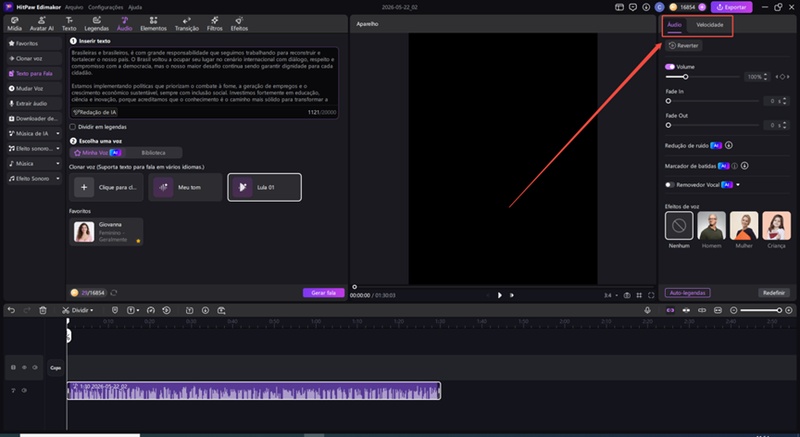Select the Áudio tab in the right panel

click(674, 24)
